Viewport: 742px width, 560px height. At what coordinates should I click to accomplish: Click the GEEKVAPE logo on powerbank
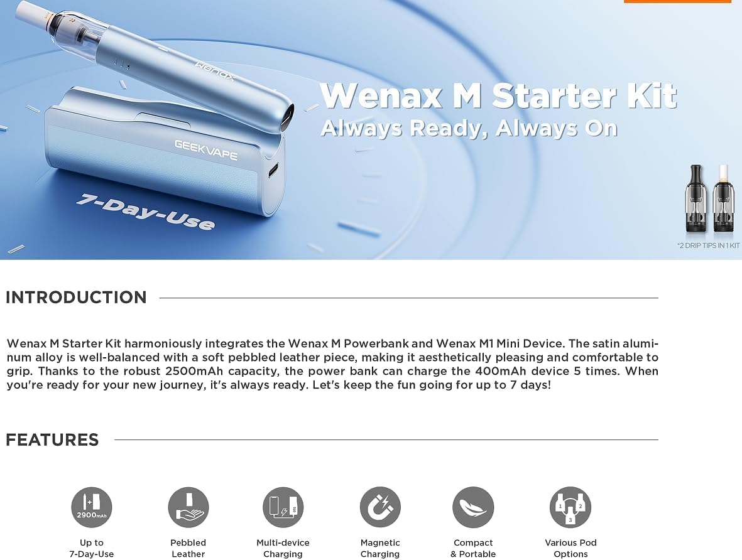tap(206, 150)
